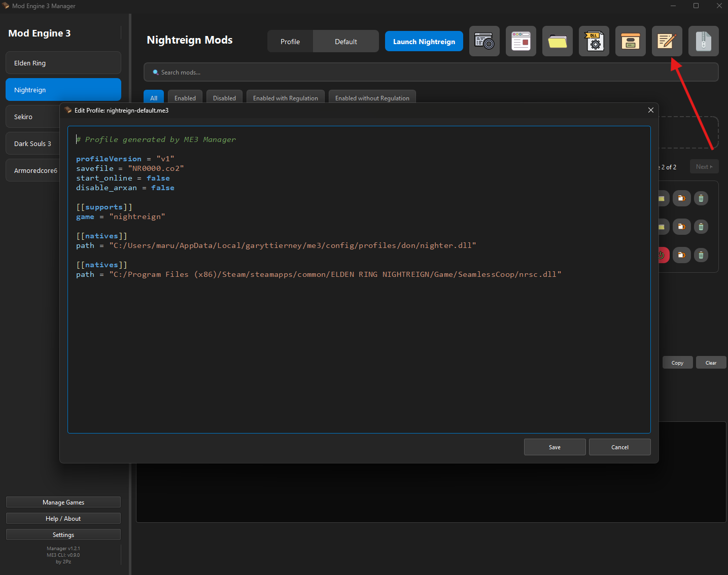Delete the first mod using its trash icon
The height and width of the screenshot is (575, 728).
(701, 198)
